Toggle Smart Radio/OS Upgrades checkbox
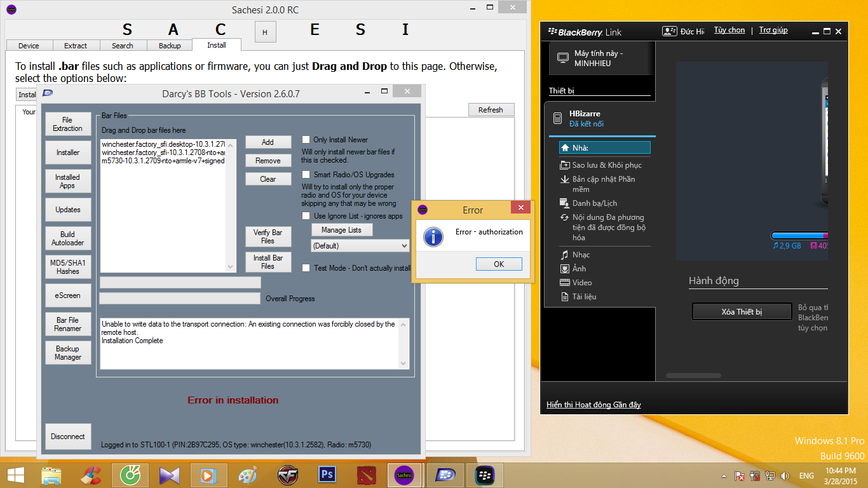868x488 pixels. click(306, 175)
